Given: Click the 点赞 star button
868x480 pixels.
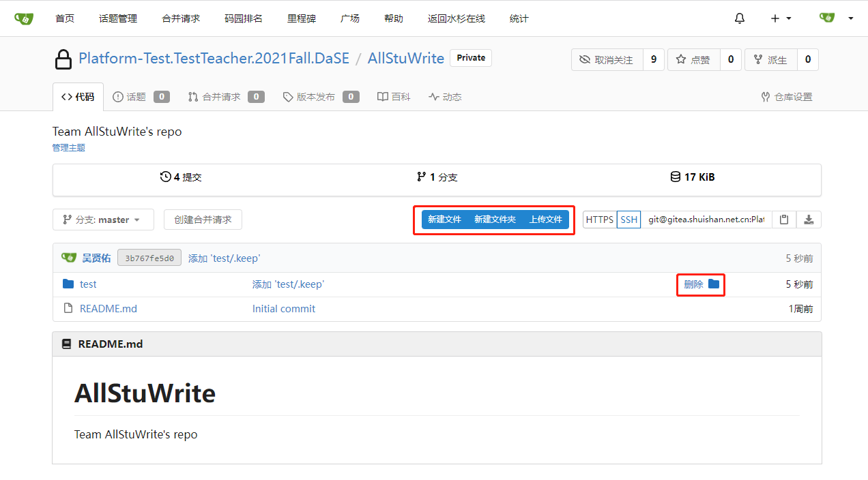Looking at the screenshot, I should point(693,60).
